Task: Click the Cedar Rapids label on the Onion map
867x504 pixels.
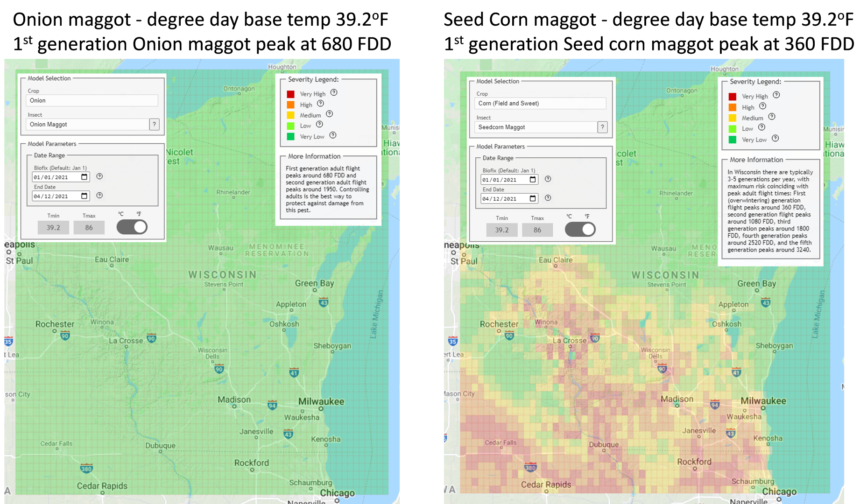Action: pos(102,486)
